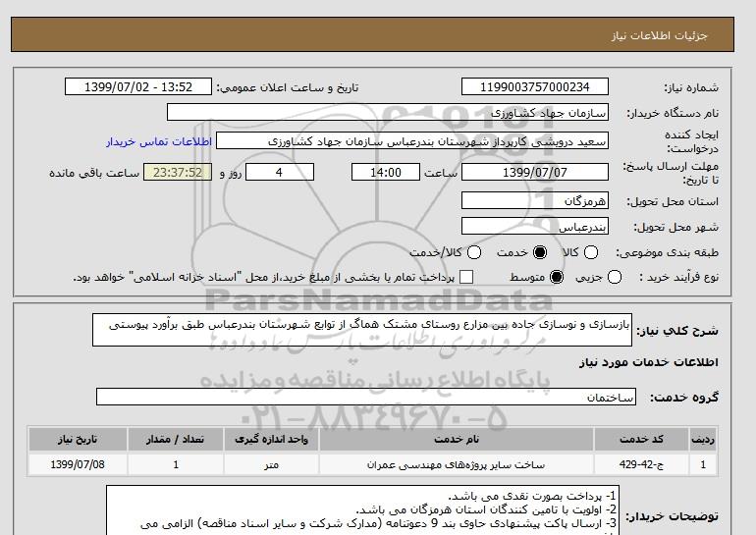Select the کالا/خدمت radio button
The height and width of the screenshot is (535, 756).
click(474, 252)
